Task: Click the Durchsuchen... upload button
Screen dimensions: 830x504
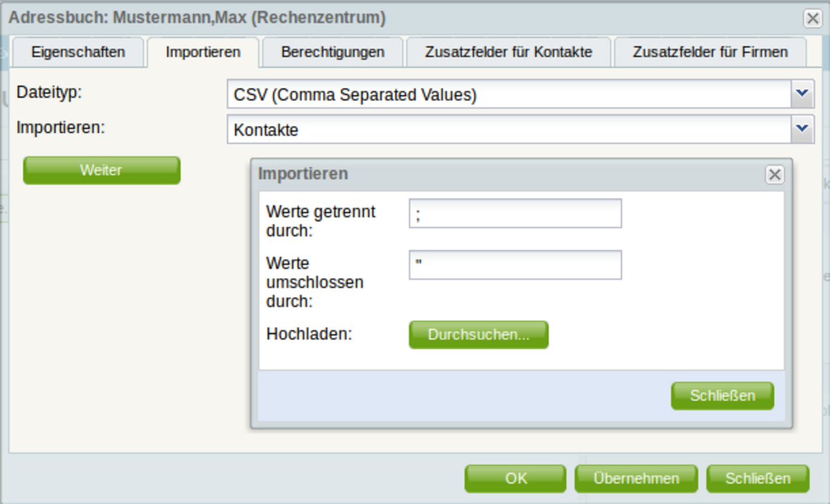Action: 479,335
